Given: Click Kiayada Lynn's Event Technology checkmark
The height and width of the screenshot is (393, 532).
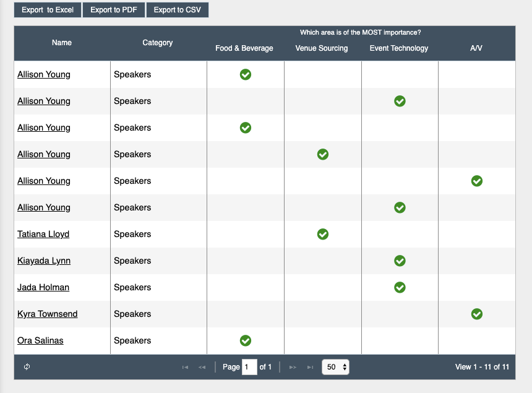Looking at the screenshot, I should [x=400, y=261].
